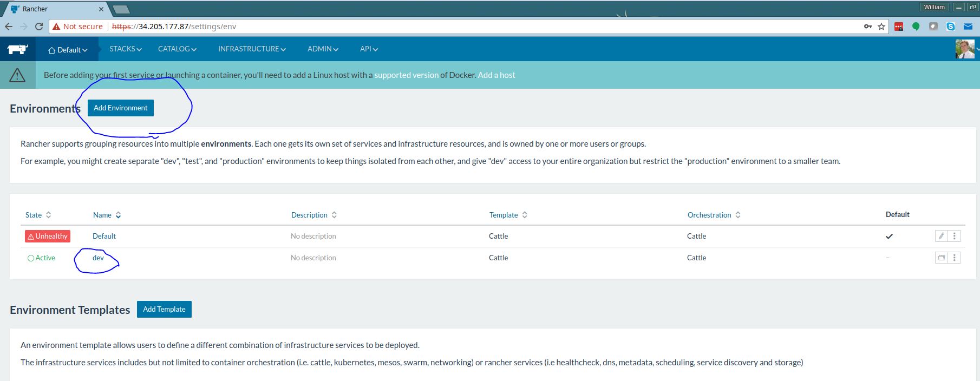Open the more actions menu for dev row
Screen dimensions: 980x381
955,258
